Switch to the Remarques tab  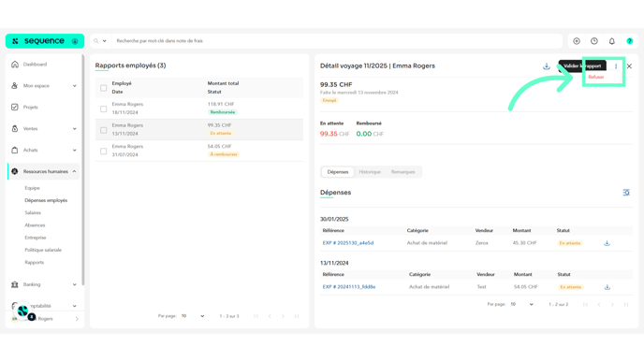pos(402,172)
